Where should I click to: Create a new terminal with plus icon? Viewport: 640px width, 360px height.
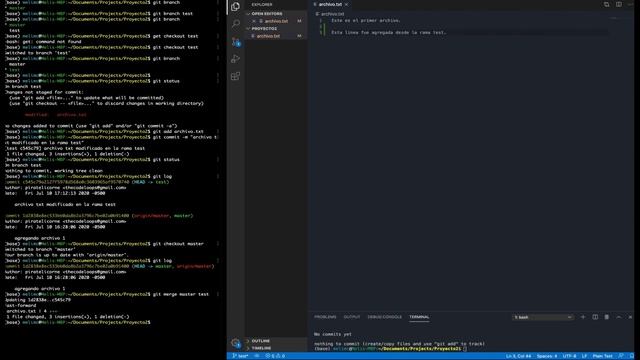pyautogui.click(x=583, y=317)
